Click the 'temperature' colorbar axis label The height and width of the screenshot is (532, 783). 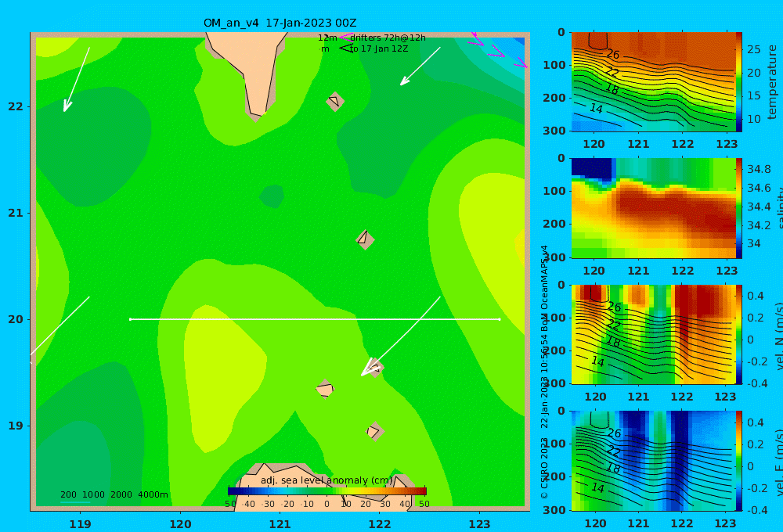tap(772, 82)
